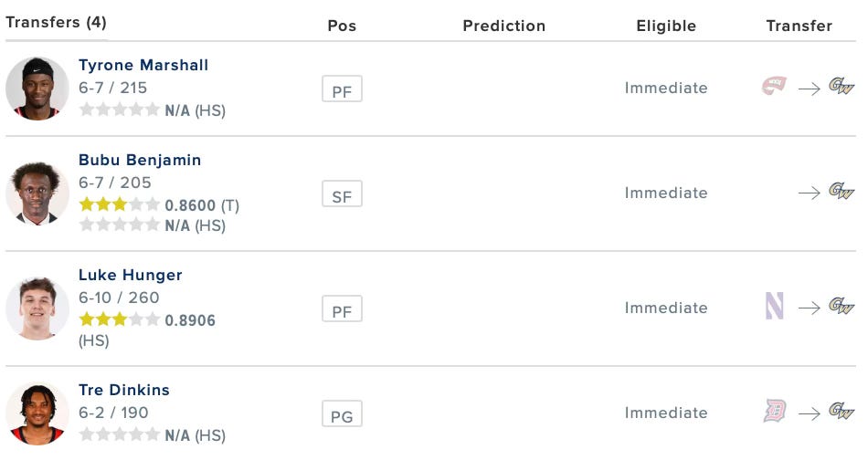The image size is (868, 460).
Task: Click the GW logo in Luke Hunger's row
Action: (x=841, y=307)
